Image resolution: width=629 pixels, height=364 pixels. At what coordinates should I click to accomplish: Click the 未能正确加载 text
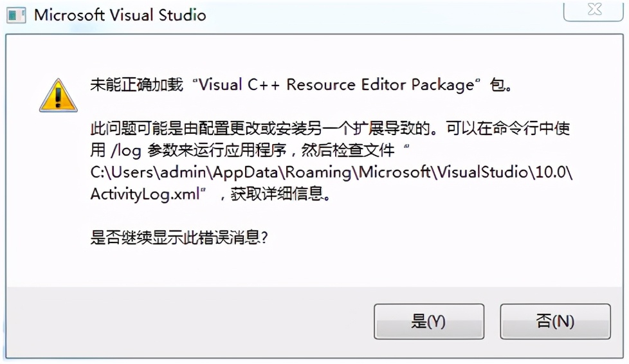136,85
